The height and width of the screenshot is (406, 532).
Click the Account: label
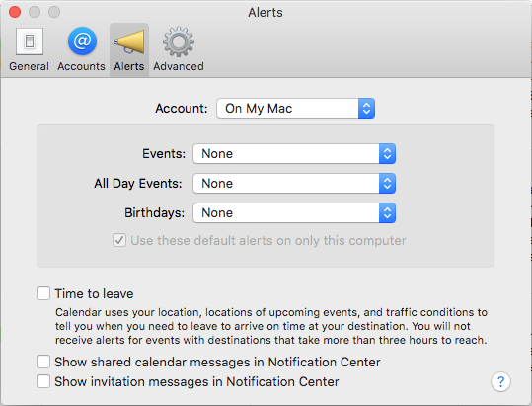click(x=182, y=109)
